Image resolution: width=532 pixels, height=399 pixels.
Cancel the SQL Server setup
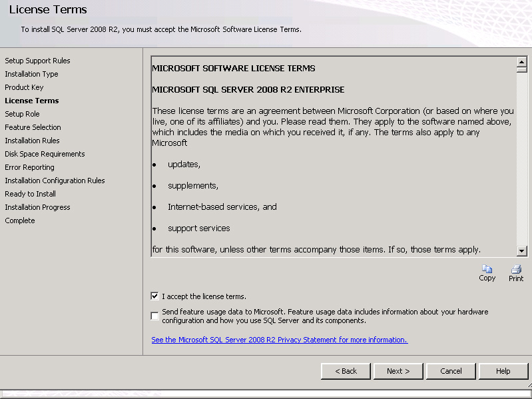pos(451,371)
